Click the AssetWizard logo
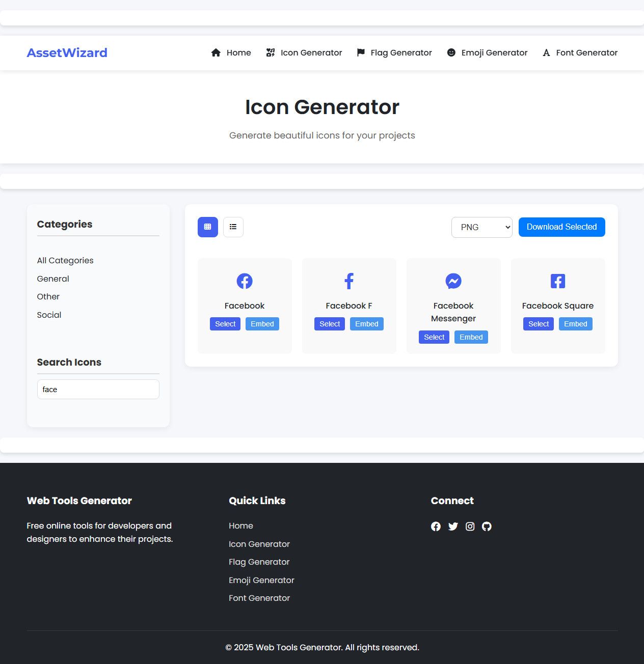The width and height of the screenshot is (644, 664). click(x=67, y=52)
